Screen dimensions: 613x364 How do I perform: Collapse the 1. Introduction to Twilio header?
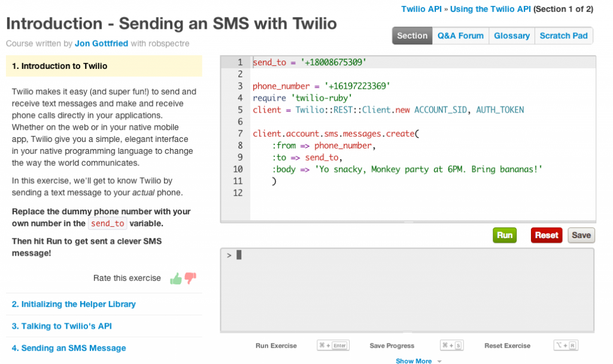point(104,66)
